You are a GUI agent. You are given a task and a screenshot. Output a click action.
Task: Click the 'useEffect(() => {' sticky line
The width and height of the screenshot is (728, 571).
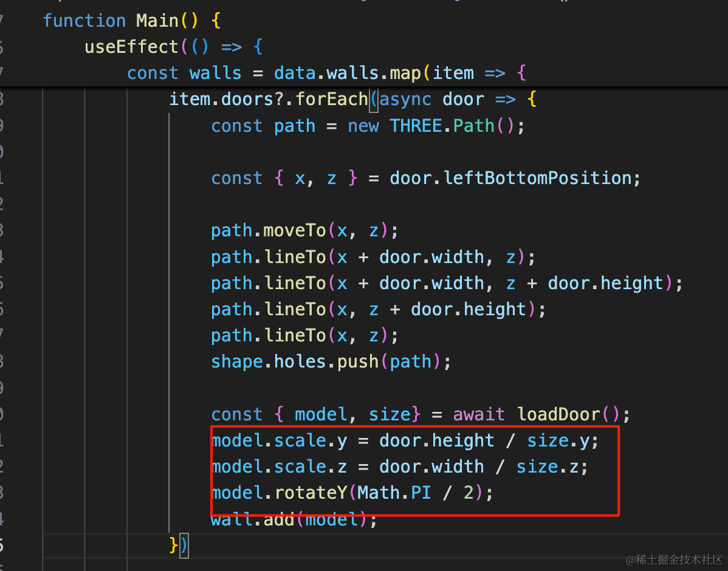174,47
